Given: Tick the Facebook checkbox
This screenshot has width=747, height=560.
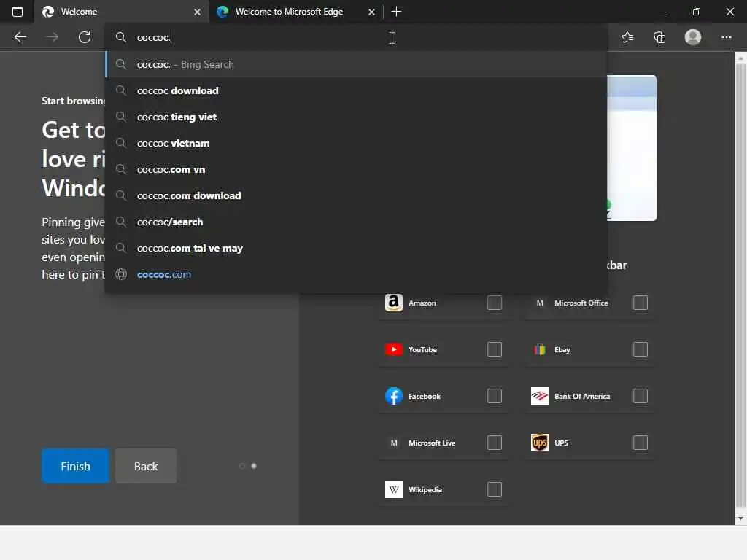Looking at the screenshot, I should (495, 396).
